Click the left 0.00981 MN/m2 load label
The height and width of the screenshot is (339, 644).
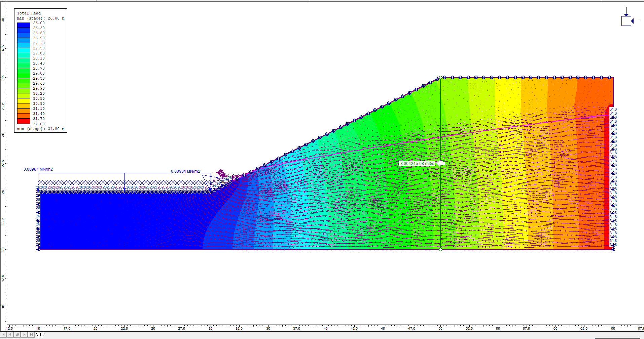[x=38, y=169]
